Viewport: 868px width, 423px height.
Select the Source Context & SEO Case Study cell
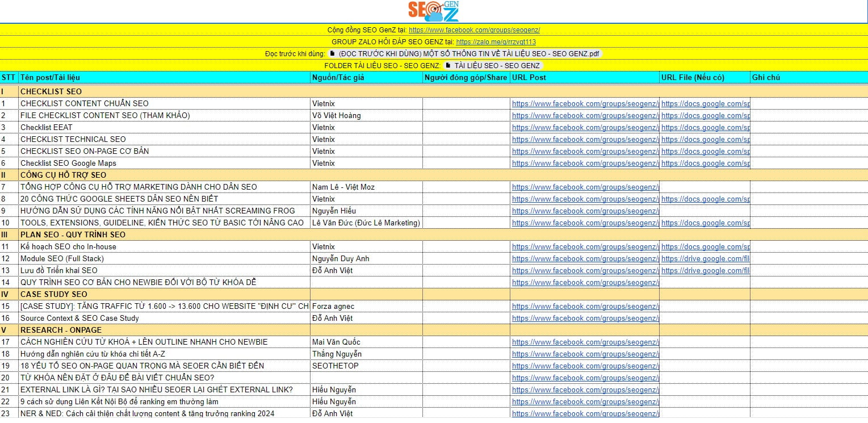(165, 318)
